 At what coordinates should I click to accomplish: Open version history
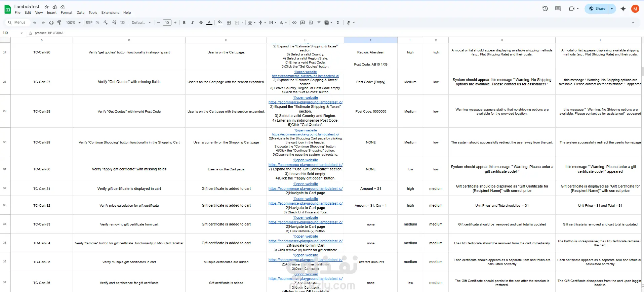pyautogui.click(x=545, y=9)
